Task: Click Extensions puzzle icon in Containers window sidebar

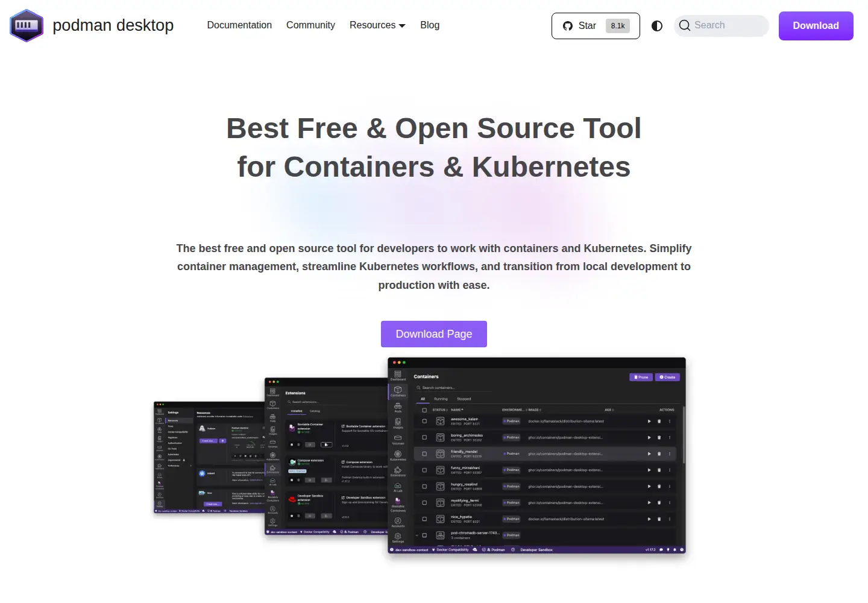Action: point(398,471)
